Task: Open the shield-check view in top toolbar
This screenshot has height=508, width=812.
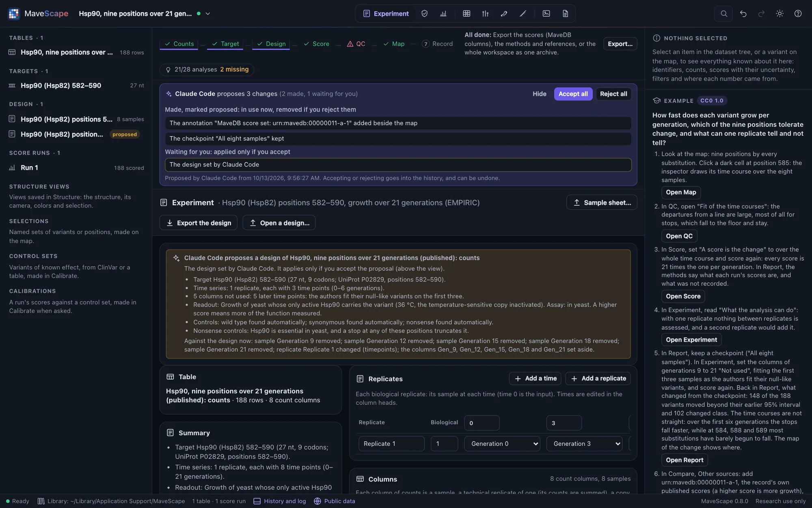Action: click(424, 13)
